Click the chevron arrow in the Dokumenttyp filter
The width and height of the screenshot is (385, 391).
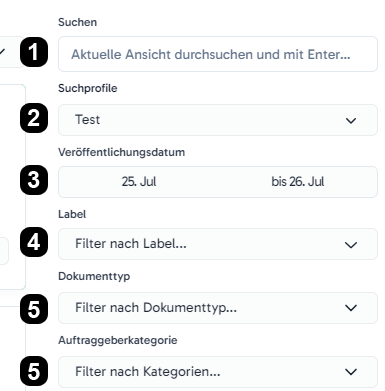point(351,308)
